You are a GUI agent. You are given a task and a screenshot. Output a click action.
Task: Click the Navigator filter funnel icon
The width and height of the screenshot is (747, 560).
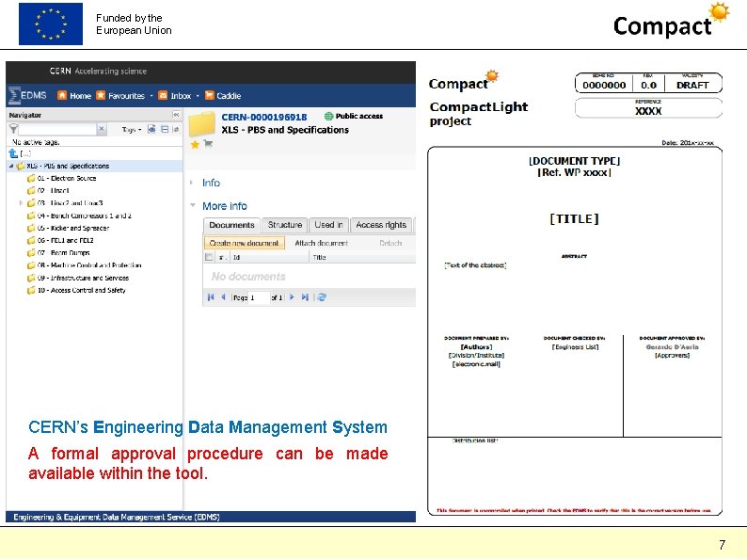point(13,129)
